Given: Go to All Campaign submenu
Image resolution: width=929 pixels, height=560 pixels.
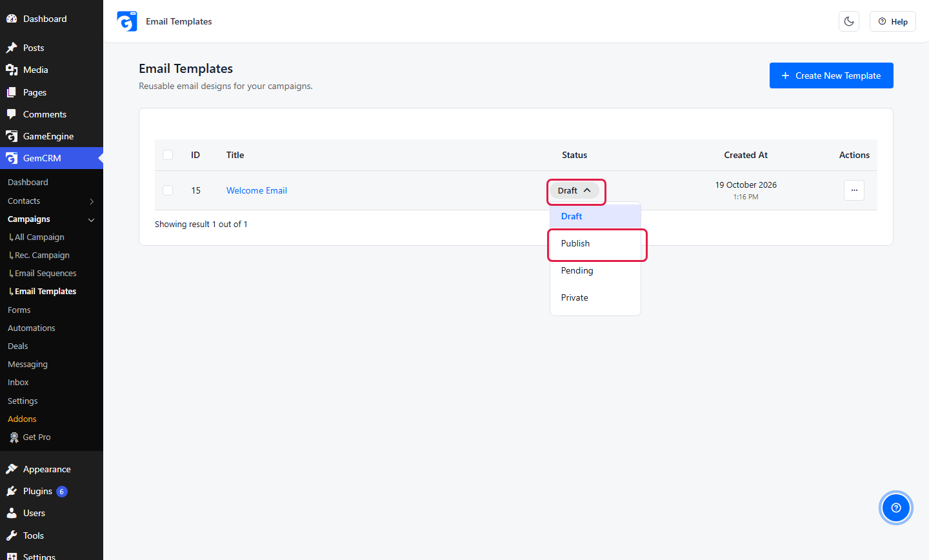Looking at the screenshot, I should point(39,237).
